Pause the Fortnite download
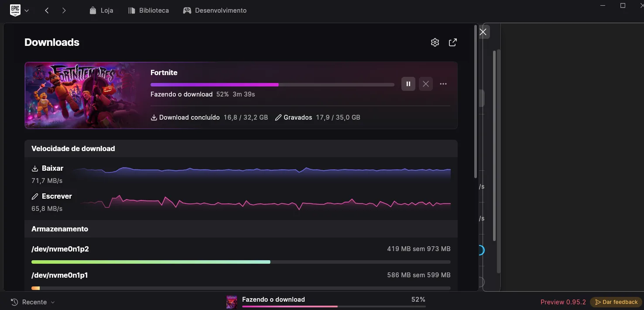This screenshot has height=310, width=644. [x=408, y=84]
